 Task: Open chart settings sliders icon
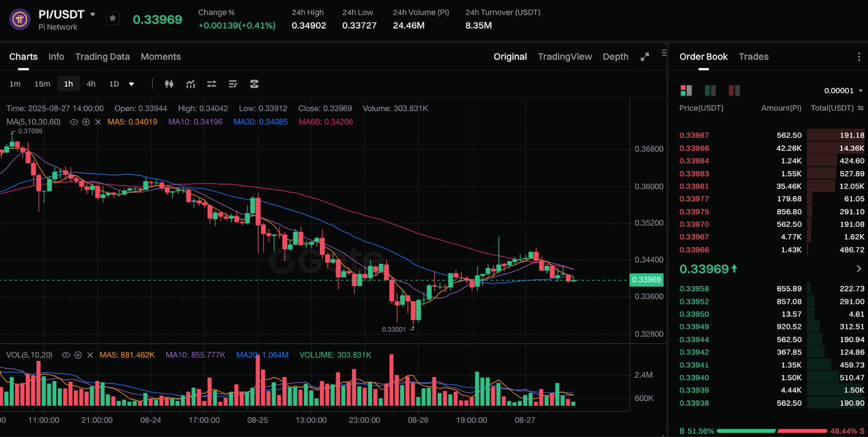coord(212,84)
